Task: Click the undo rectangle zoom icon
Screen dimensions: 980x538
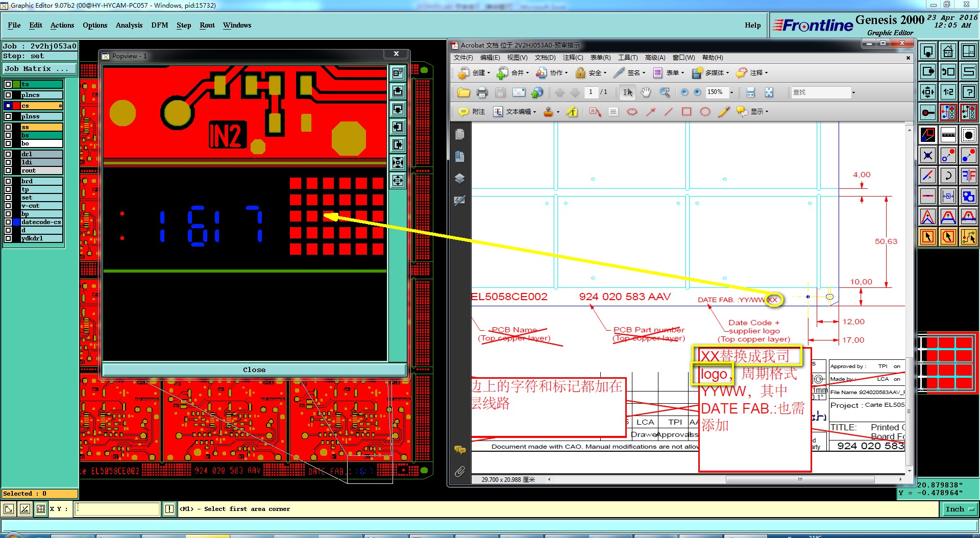Action: point(948,71)
